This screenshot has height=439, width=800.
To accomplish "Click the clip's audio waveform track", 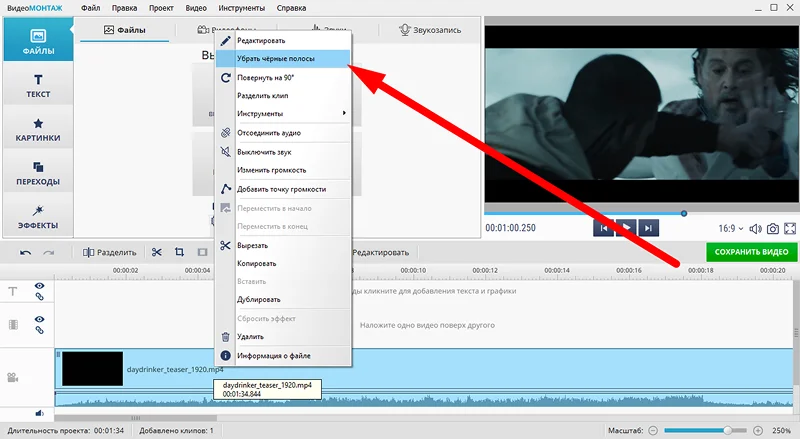I will coord(423,400).
